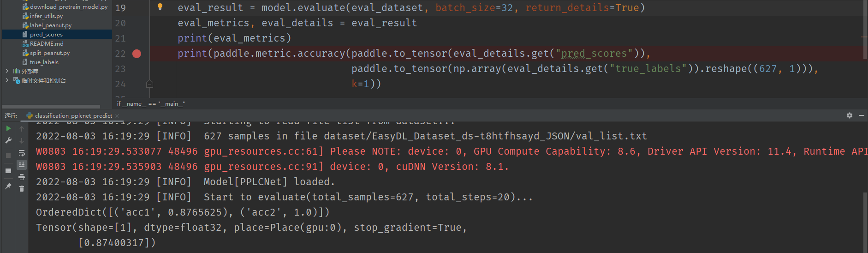
Task: Hide the run panel with minus icon
Action: click(862, 115)
